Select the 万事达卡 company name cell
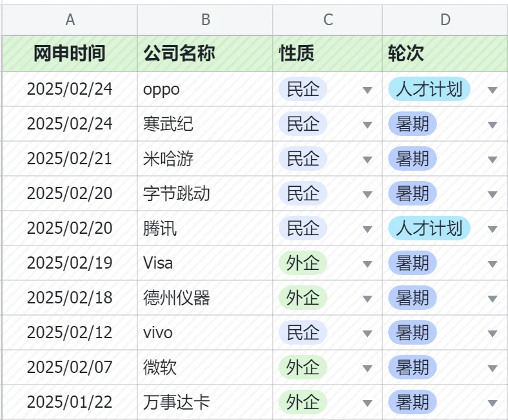 coord(205,402)
